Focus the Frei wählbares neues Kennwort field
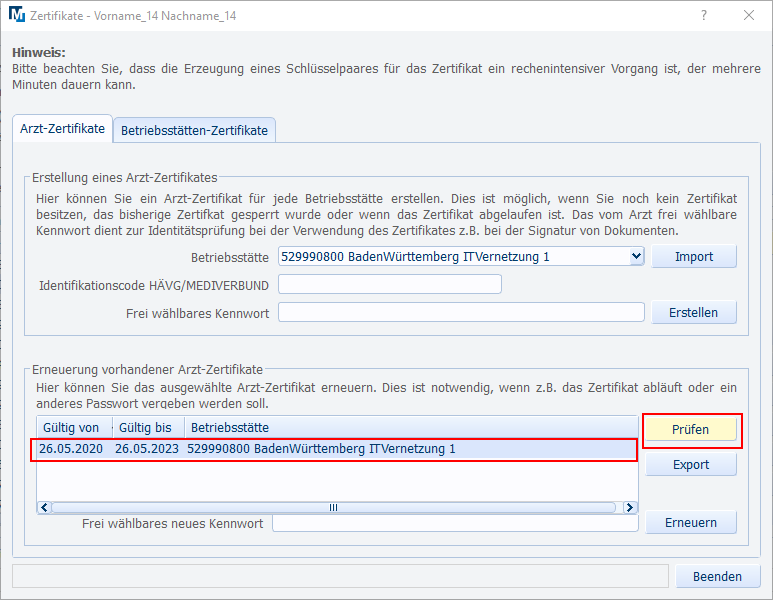Viewport: 773px width, 600px height. (x=454, y=524)
